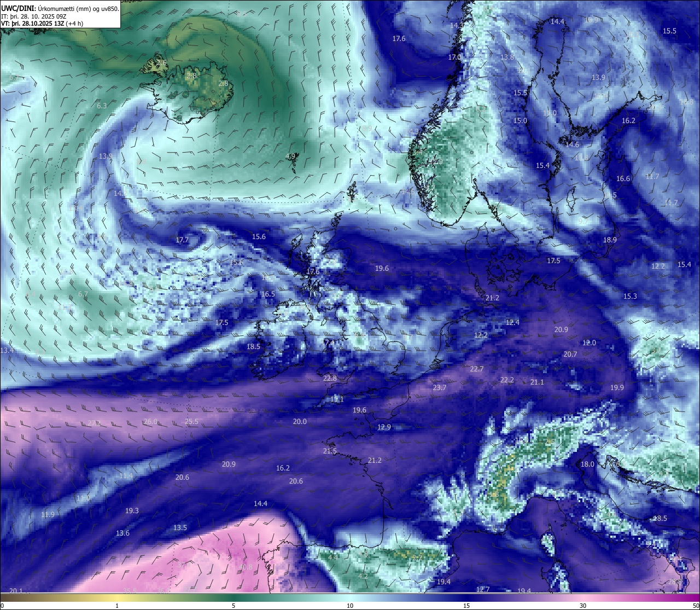Viewport: 700px width, 610px height.
Task: Click the map value '19.9'
Action: [617, 387]
